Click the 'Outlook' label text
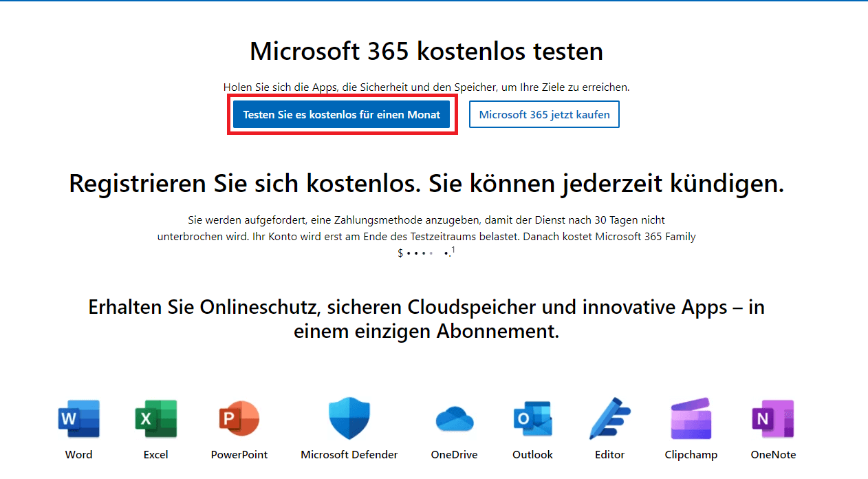Screen dimensions: 868x479 533,455
